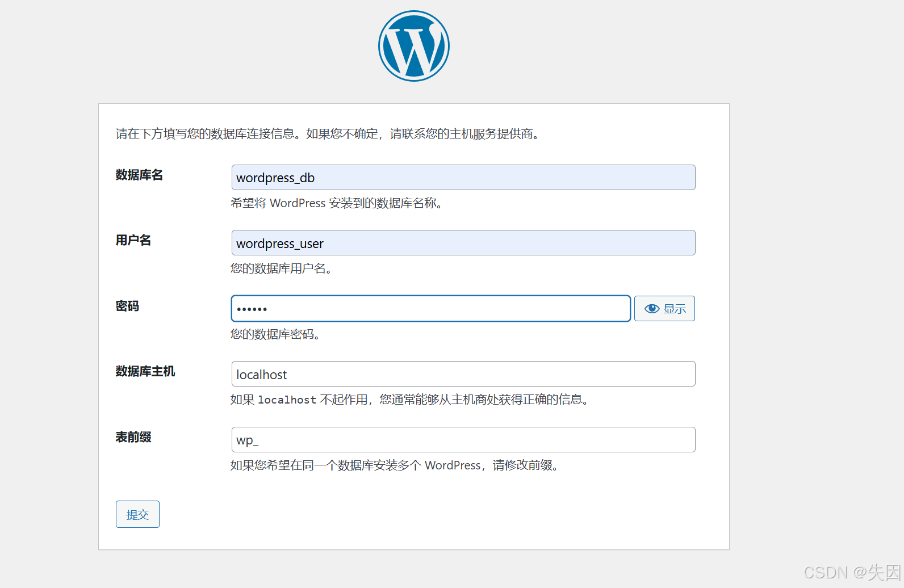Click the 数据库名 field containing wordpress_db

point(463,178)
